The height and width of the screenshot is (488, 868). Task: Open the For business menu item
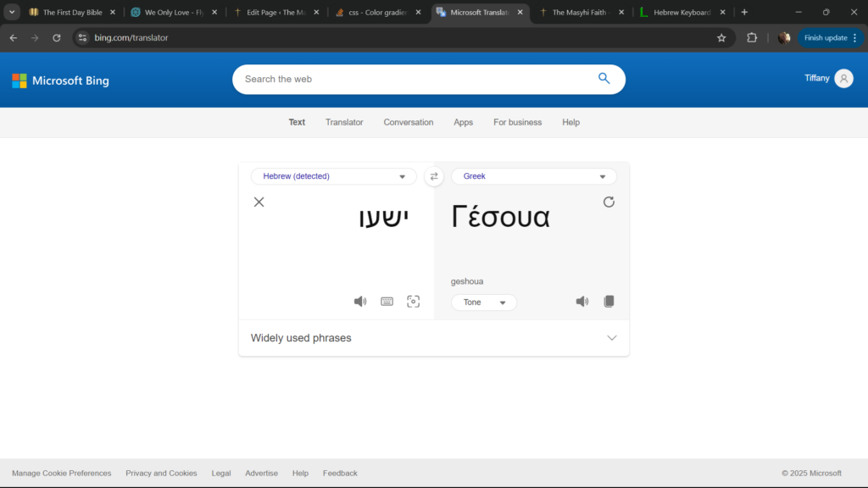[x=517, y=122]
